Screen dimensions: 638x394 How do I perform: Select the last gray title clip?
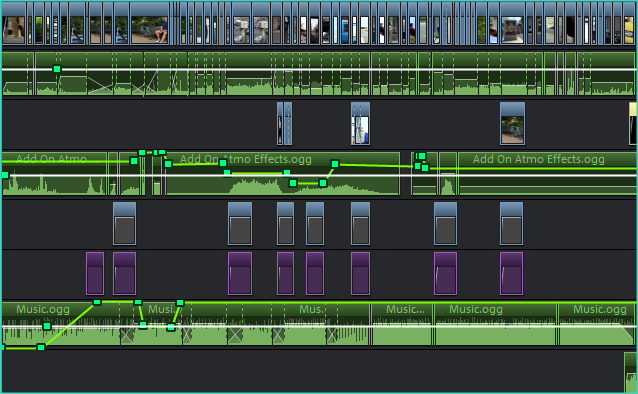pyautogui.click(x=511, y=223)
